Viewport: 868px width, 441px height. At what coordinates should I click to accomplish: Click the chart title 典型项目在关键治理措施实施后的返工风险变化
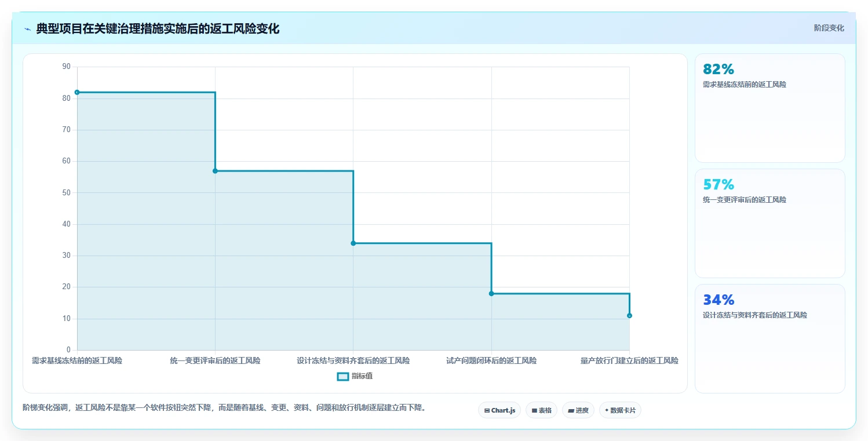click(x=158, y=29)
